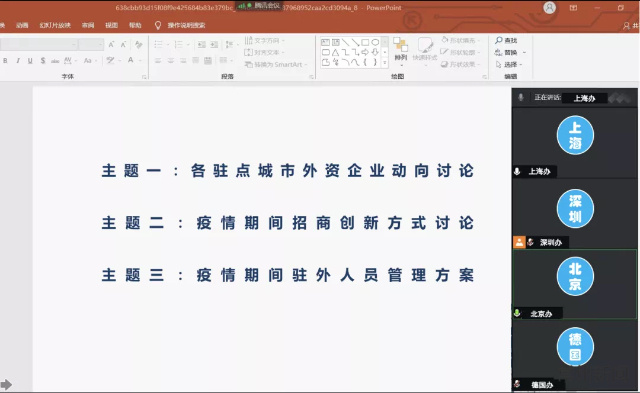Open the 选择 select dropdown

tap(509, 64)
